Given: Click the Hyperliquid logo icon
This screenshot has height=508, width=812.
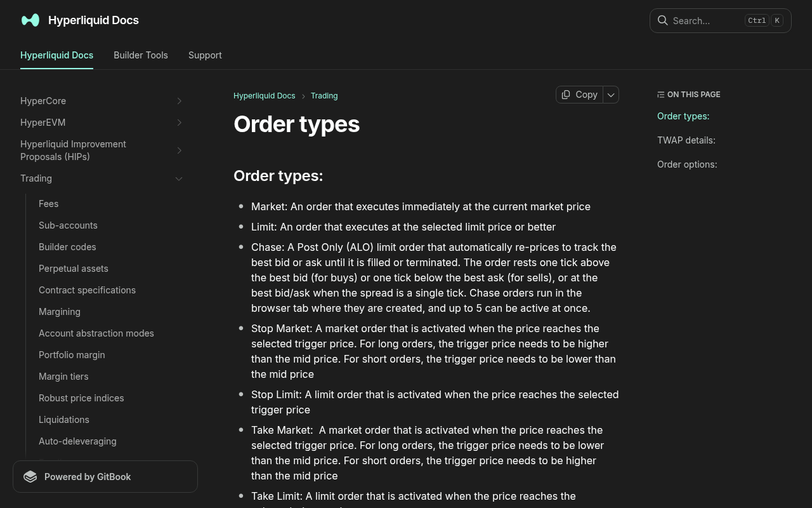Looking at the screenshot, I should (30, 20).
